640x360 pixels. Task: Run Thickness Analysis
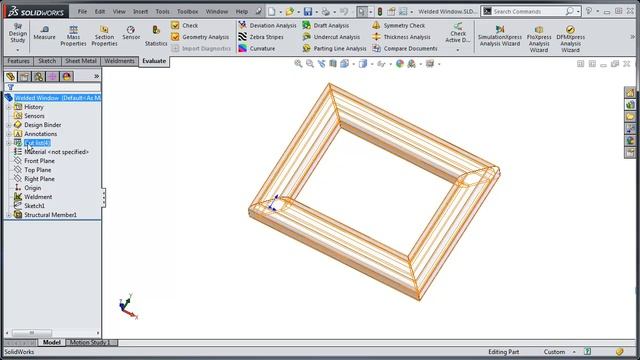click(401, 37)
